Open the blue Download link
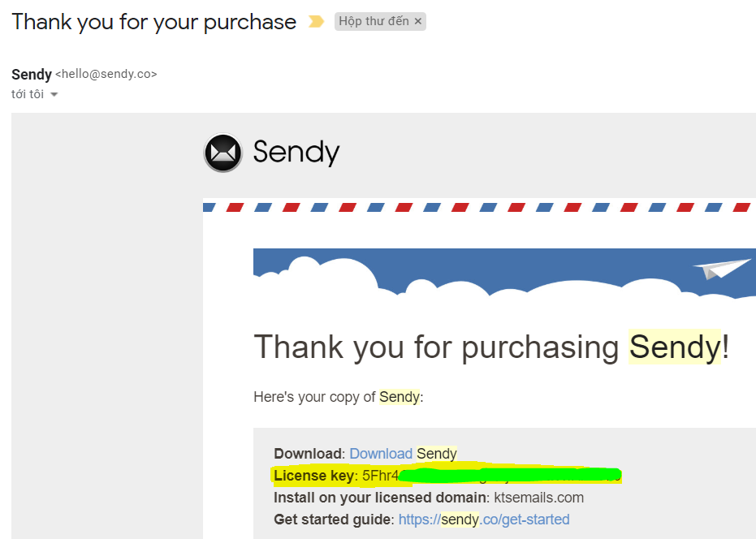The height and width of the screenshot is (539, 756). [x=381, y=453]
